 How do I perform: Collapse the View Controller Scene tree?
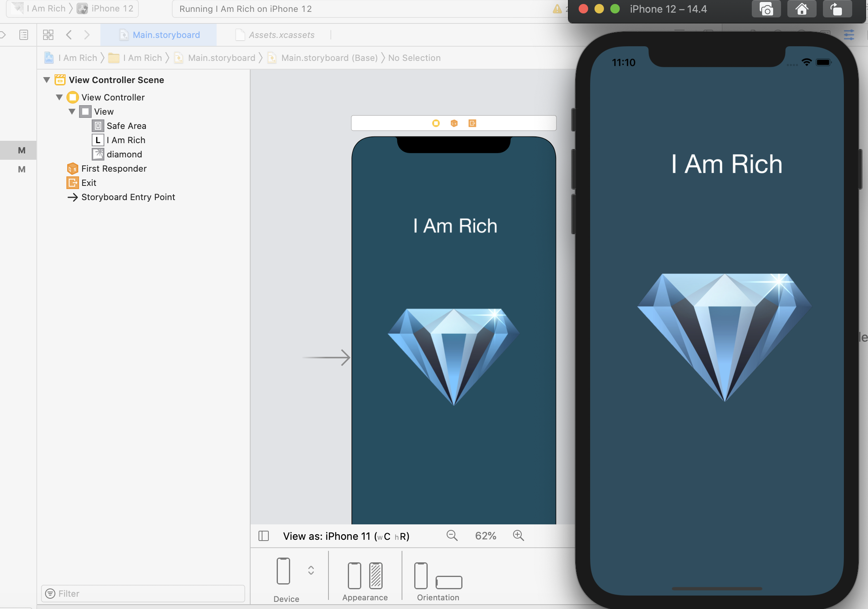[47, 80]
